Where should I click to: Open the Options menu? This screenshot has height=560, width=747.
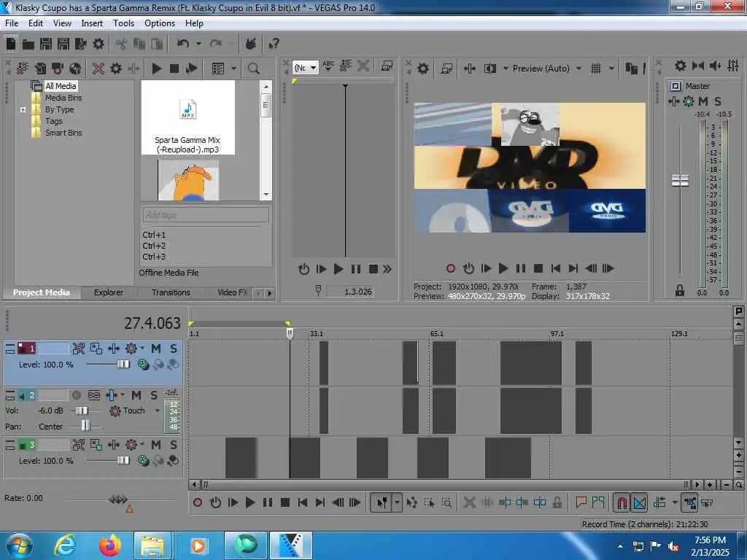tap(160, 23)
